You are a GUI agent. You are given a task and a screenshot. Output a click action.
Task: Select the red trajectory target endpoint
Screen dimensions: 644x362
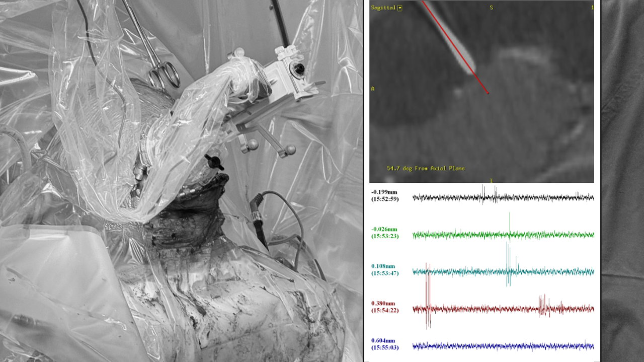488,93
